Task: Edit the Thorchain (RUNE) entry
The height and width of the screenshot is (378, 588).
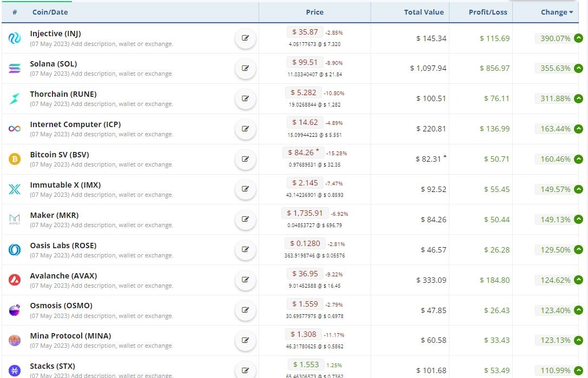Action: pos(245,98)
